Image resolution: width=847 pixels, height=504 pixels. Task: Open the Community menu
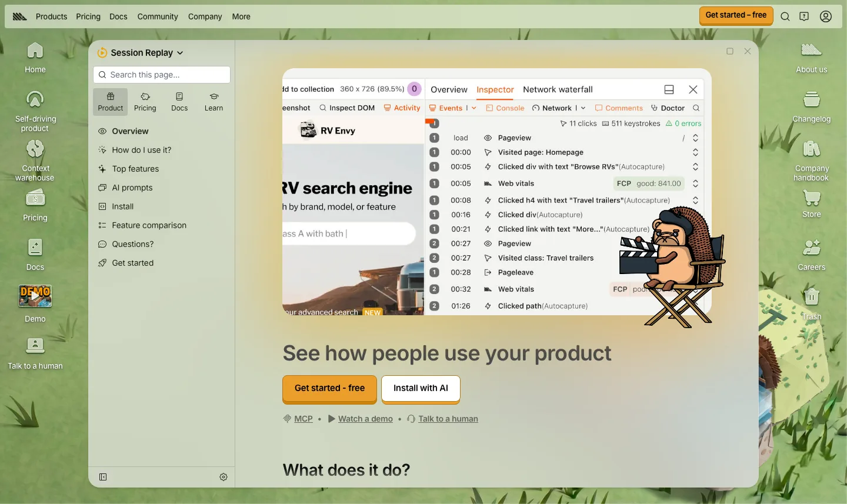[158, 16]
